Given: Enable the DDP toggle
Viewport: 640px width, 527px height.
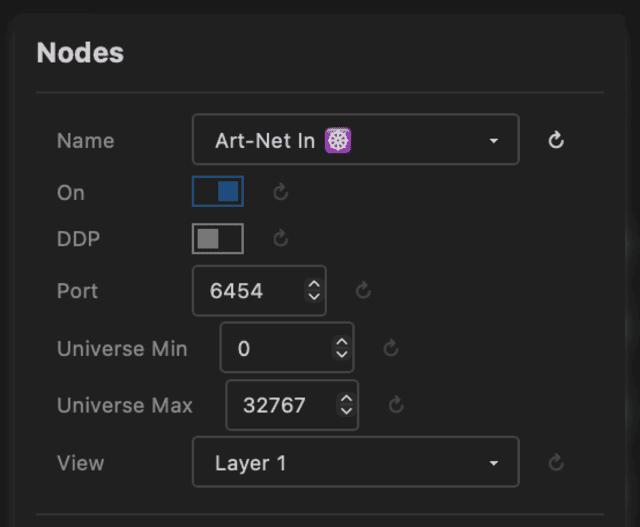Looking at the screenshot, I should coord(218,238).
